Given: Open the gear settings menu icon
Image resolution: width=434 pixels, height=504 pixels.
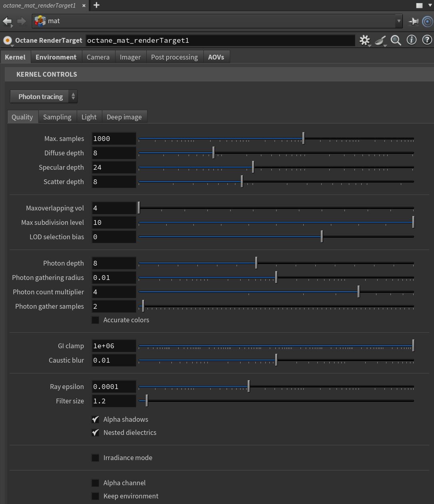Looking at the screenshot, I should pyautogui.click(x=364, y=40).
